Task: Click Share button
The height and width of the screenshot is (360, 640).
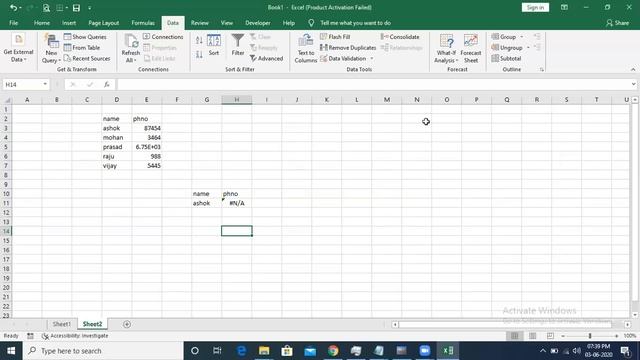Action: [x=618, y=23]
